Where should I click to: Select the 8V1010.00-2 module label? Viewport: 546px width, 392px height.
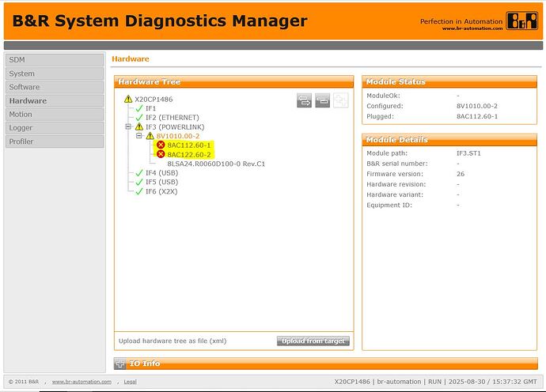tap(178, 136)
